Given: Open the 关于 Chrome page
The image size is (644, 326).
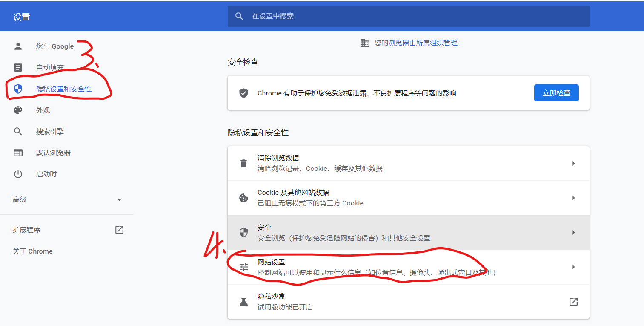Looking at the screenshot, I should pyautogui.click(x=33, y=251).
